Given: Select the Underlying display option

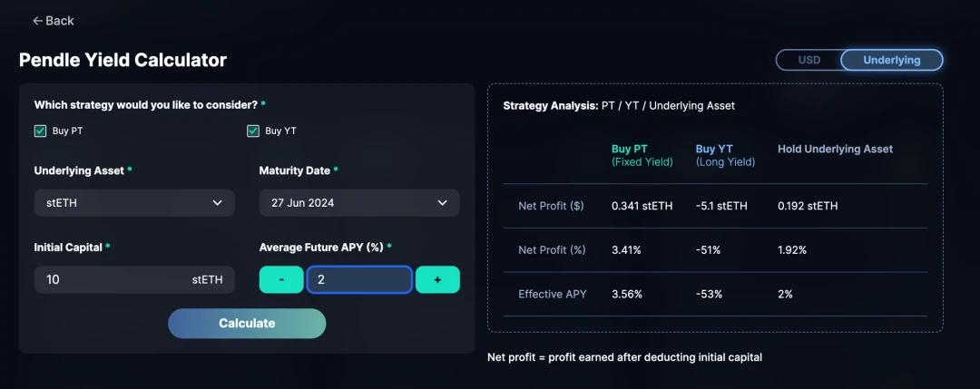Looking at the screenshot, I should [891, 60].
